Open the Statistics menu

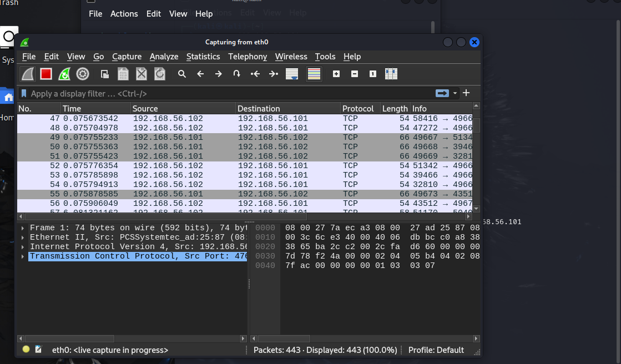click(203, 57)
